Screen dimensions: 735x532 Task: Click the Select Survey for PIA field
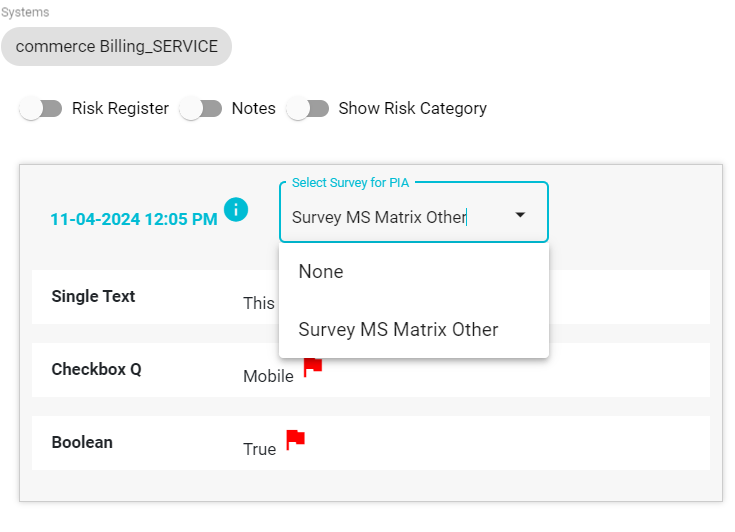pos(413,212)
